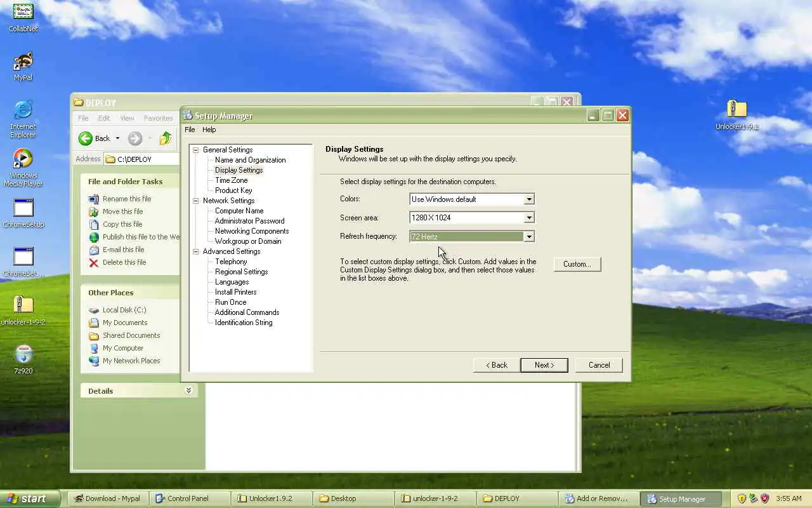Select Product Key in the tree
Image resolution: width=812 pixels, height=508 pixels.
coord(233,190)
